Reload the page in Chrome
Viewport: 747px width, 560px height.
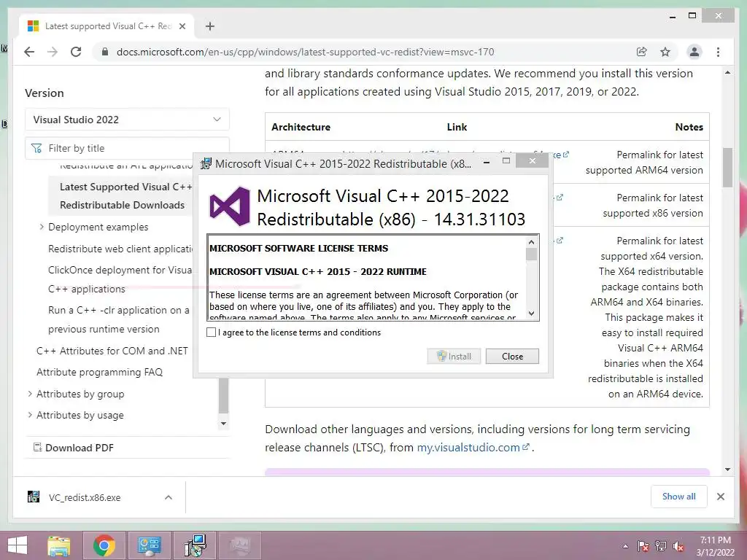(76, 52)
